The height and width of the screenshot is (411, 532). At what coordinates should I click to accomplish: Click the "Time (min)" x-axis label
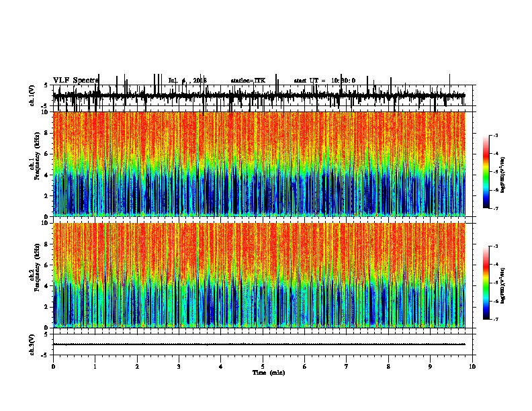pyautogui.click(x=269, y=373)
